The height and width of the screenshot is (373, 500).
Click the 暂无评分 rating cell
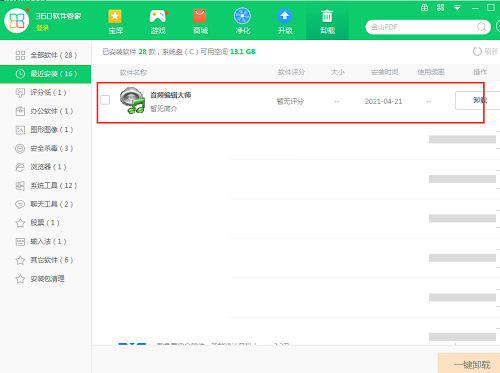(x=290, y=101)
